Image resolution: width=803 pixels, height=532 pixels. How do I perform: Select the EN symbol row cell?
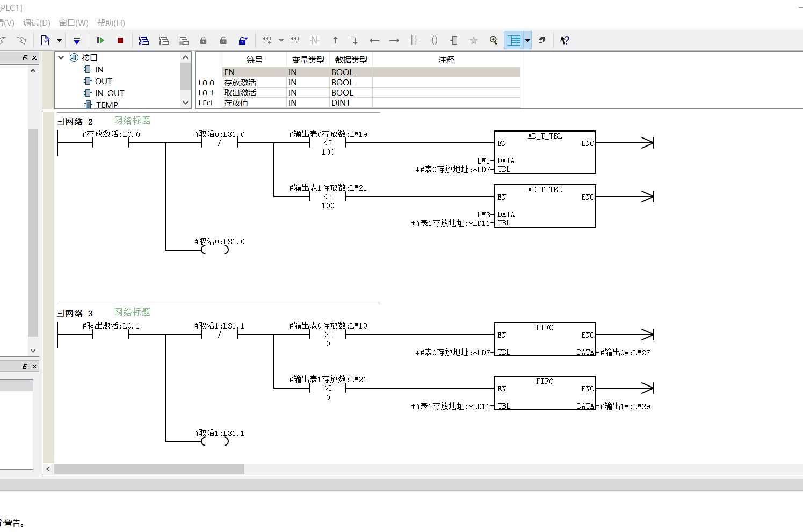[255, 72]
